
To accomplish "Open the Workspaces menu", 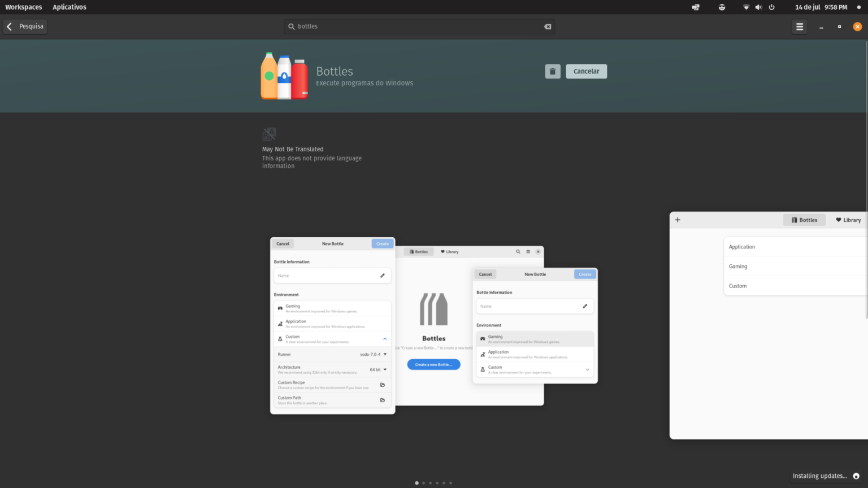I will pyautogui.click(x=24, y=7).
